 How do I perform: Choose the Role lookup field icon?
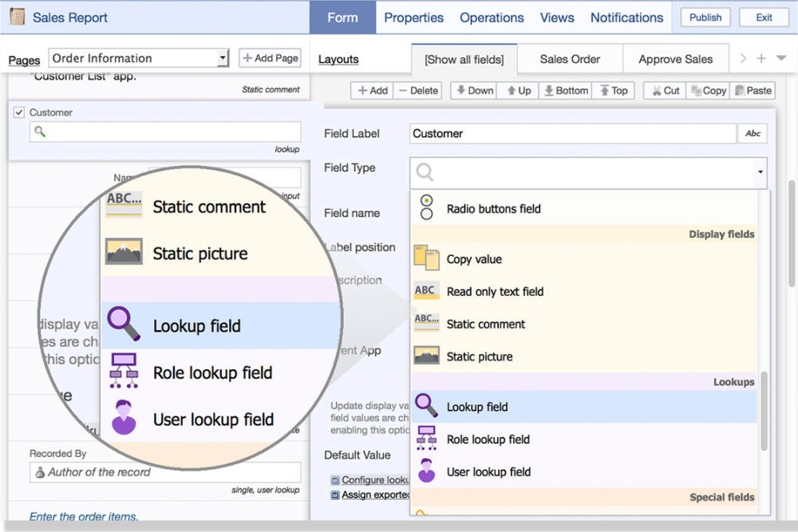pos(427,439)
